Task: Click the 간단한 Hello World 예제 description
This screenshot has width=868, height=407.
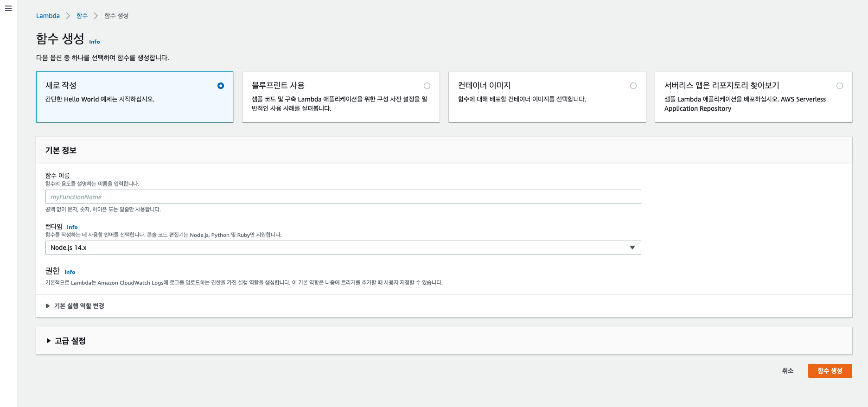Action: (100, 99)
